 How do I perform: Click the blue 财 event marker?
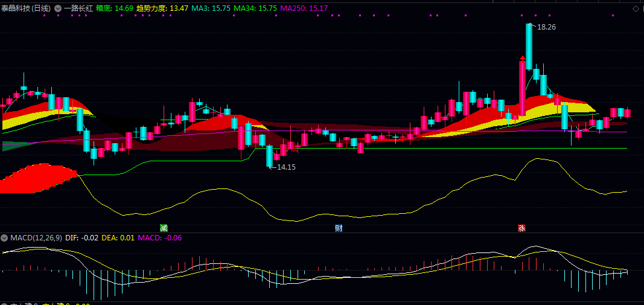pyautogui.click(x=339, y=228)
